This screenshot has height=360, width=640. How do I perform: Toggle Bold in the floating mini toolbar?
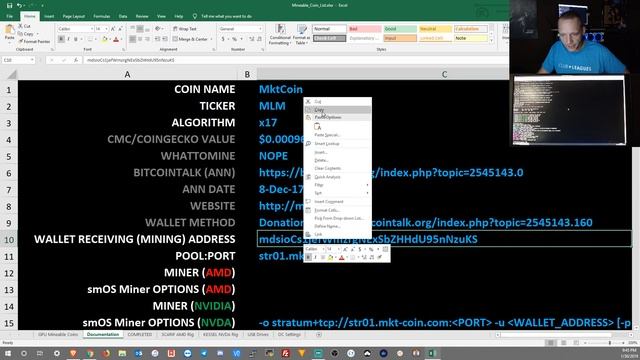[309, 257]
